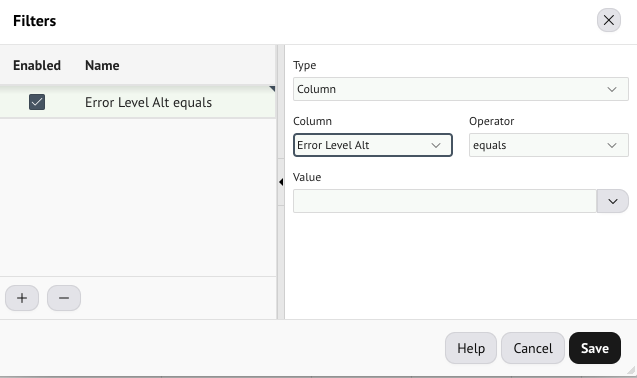Viewport: 637px width, 378px height.
Task: Close the Filters dialog with X icon
Action: tap(609, 20)
